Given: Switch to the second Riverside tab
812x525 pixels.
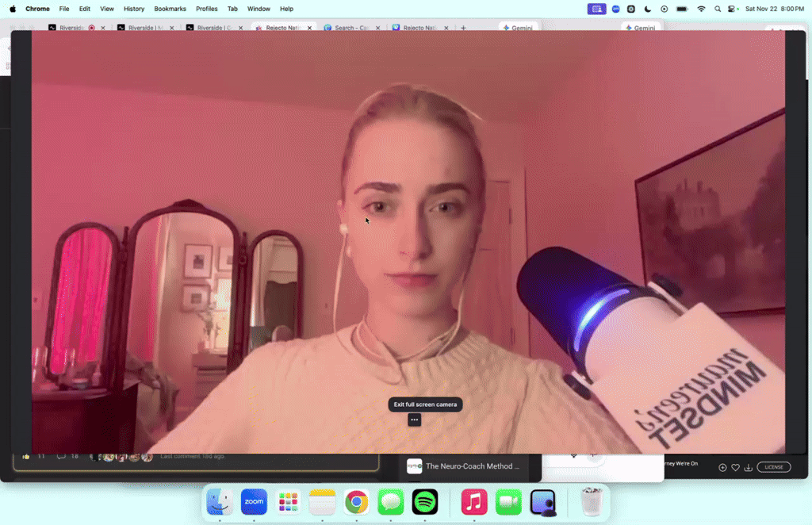Looking at the screenshot, I should (145, 28).
